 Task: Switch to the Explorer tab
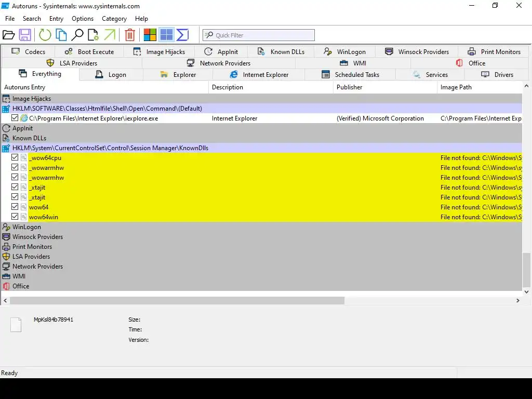[178, 75]
